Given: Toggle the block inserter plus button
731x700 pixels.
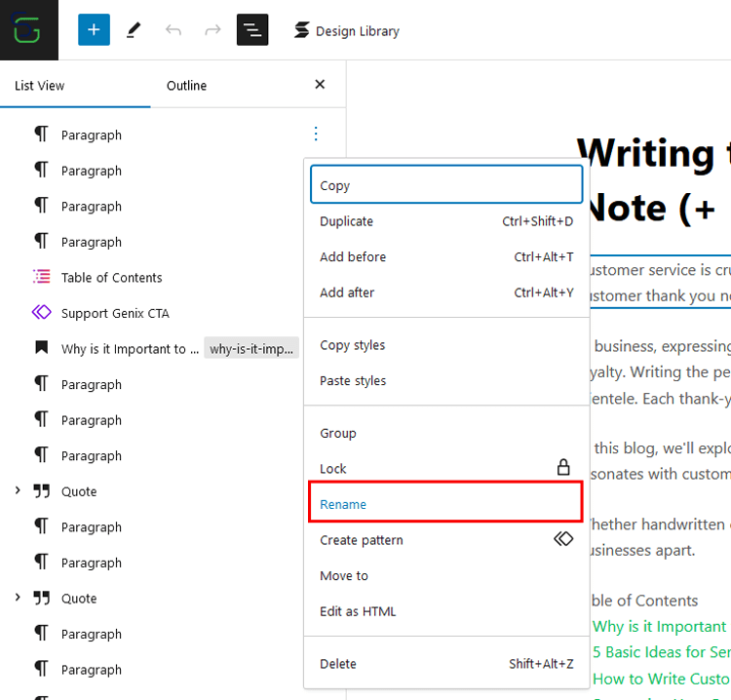Looking at the screenshot, I should 94,30.
